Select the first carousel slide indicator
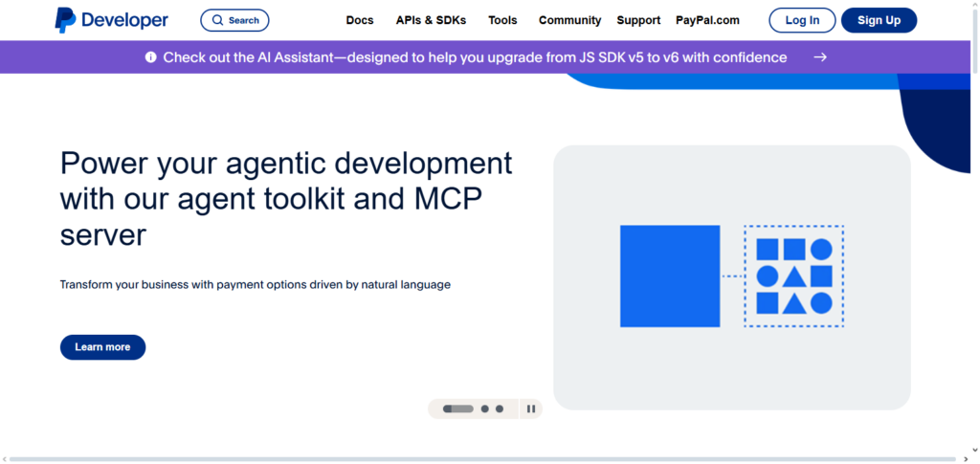This screenshot has height=464, width=980. click(x=458, y=409)
